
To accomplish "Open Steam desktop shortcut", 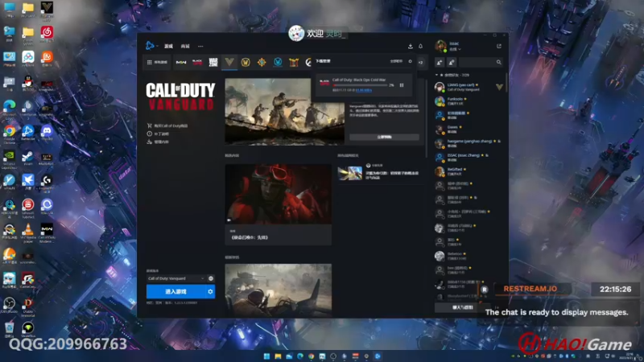I will tap(28, 158).
